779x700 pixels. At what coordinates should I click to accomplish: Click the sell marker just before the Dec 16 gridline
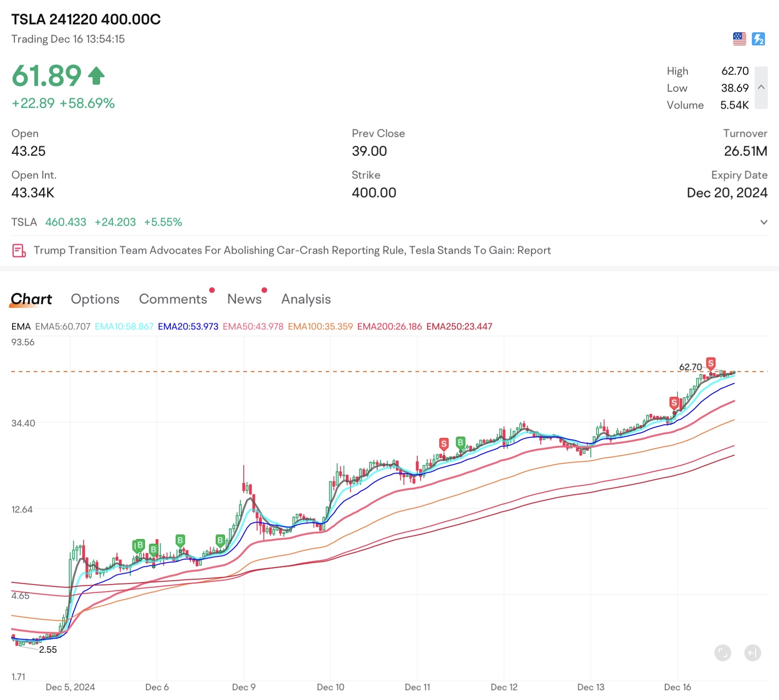pyautogui.click(x=674, y=402)
